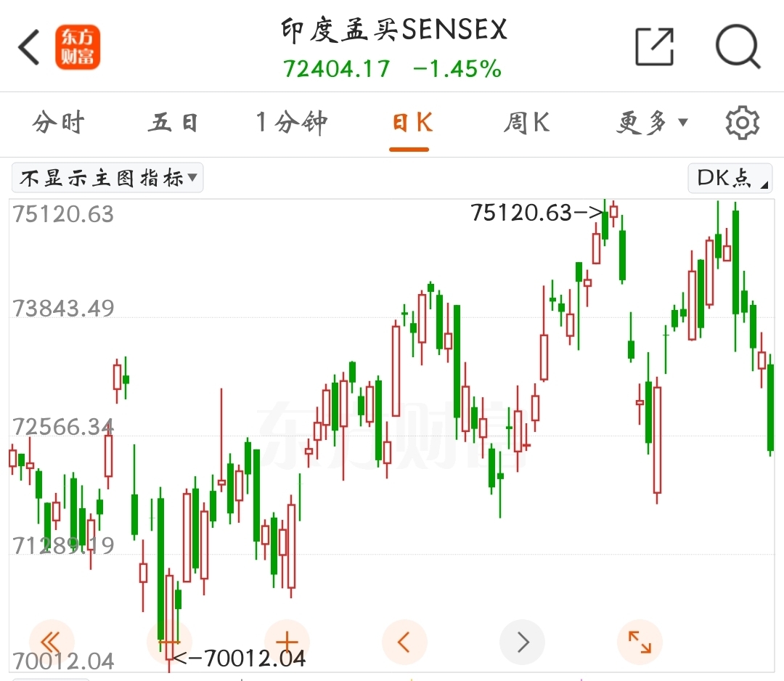
Task: Open the DK点 corner expander
Action: [x=764, y=186]
